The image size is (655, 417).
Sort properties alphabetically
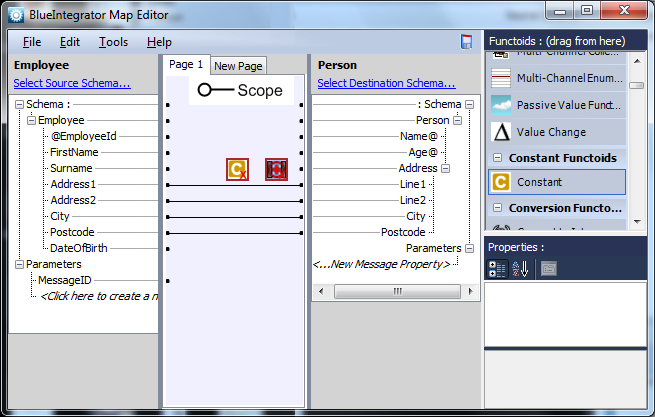[x=520, y=269]
